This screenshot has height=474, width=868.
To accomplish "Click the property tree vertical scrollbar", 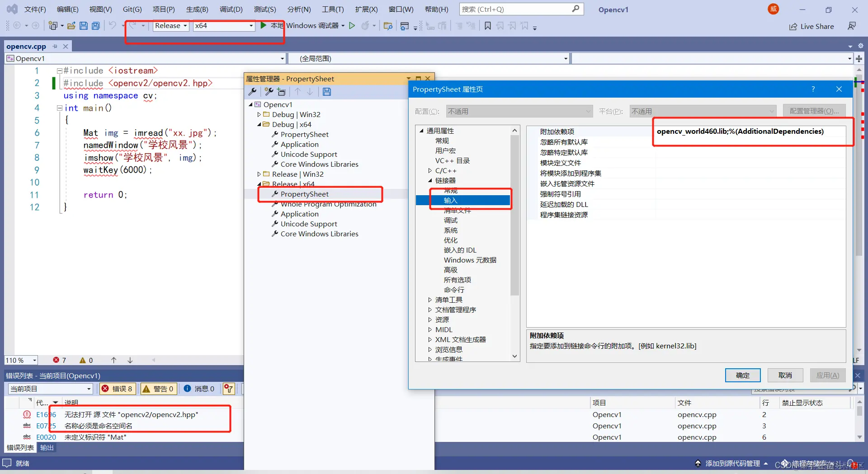I will 514,215.
